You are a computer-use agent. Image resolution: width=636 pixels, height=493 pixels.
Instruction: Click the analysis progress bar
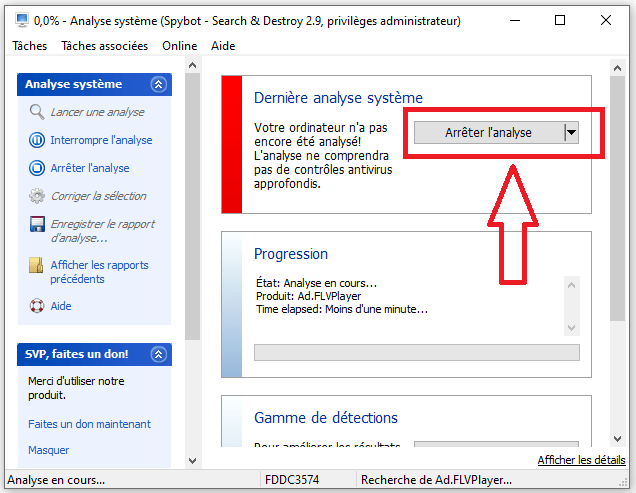[x=417, y=353]
